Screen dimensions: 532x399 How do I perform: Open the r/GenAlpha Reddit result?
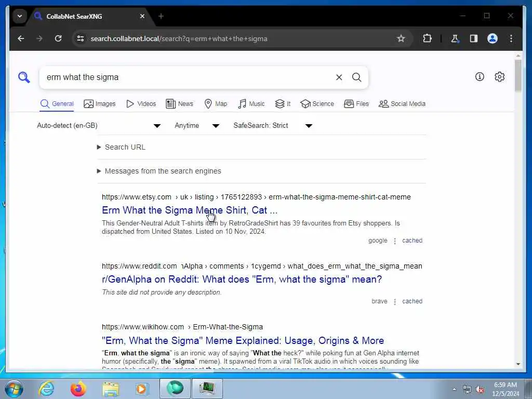(x=242, y=280)
